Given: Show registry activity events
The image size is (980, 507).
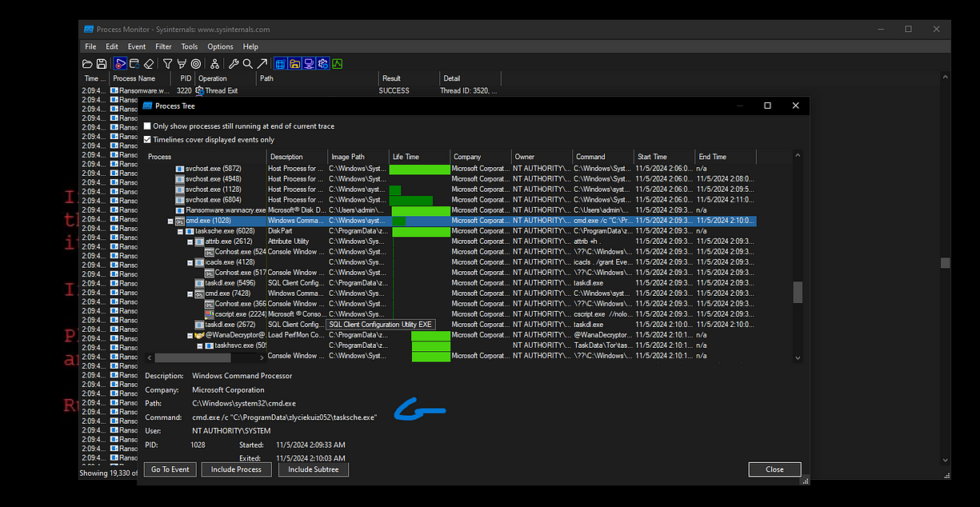Looking at the screenshot, I should pyautogui.click(x=281, y=63).
